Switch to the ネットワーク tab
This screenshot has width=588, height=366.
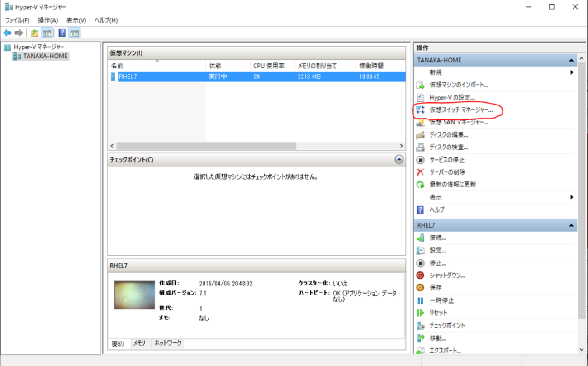168,343
